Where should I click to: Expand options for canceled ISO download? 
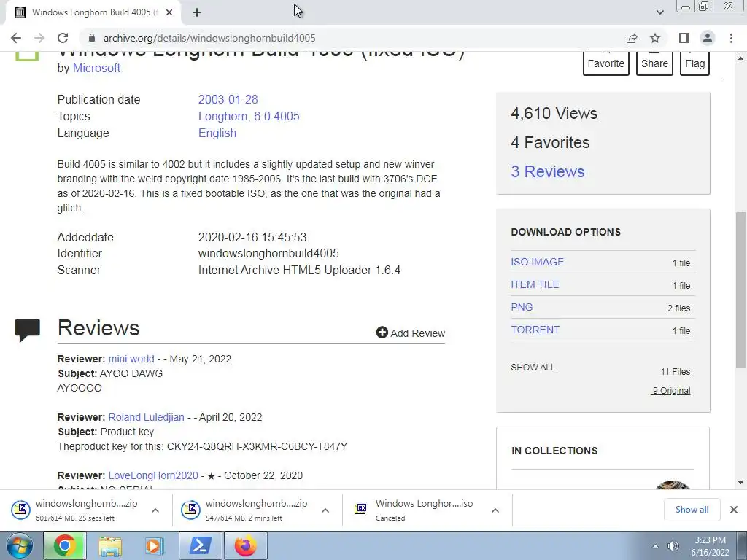[x=495, y=510]
